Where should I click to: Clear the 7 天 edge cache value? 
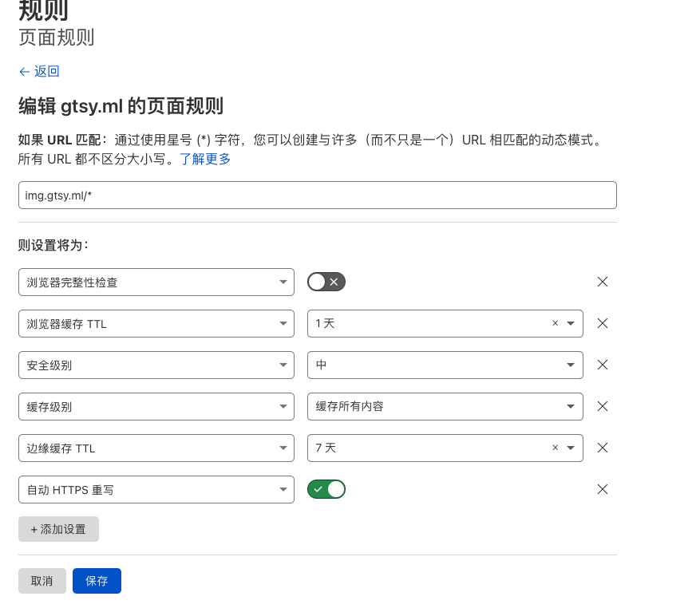click(x=555, y=448)
